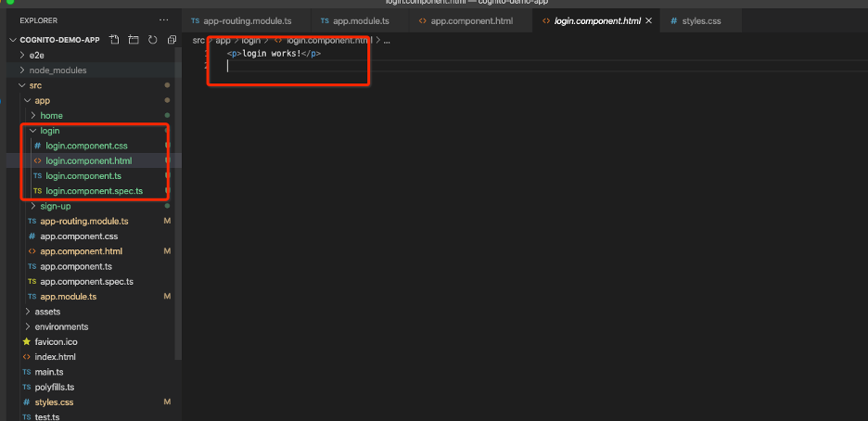868x421 pixels.
Task: Click breadcrumb ellipsis after login.component.html
Action: (x=387, y=41)
